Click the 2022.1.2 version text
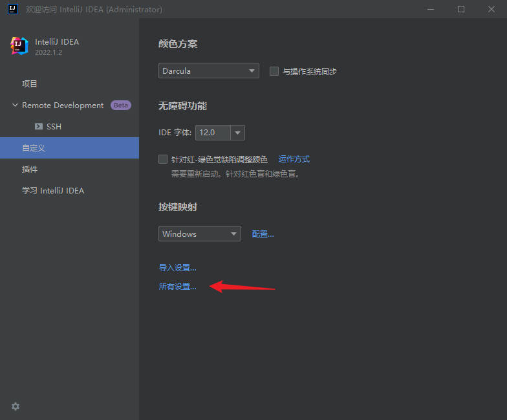Viewport: 507px width, 420px height. pos(49,52)
